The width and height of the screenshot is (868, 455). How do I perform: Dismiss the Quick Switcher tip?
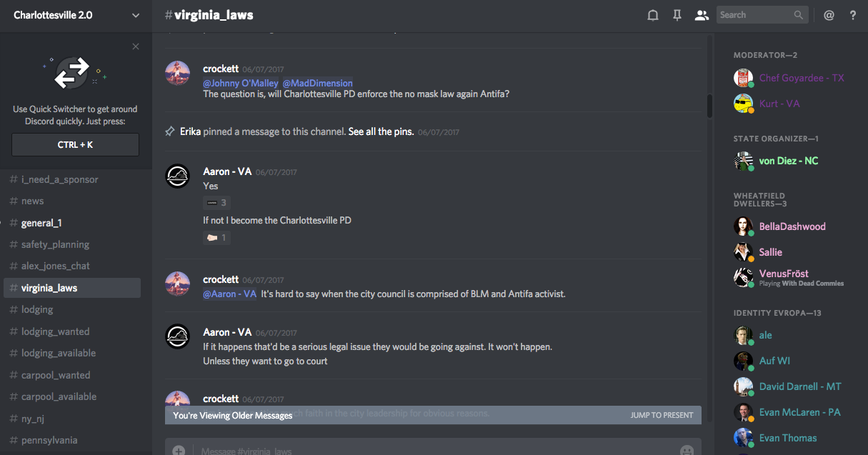pyautogui.click(x=136, y=47)
